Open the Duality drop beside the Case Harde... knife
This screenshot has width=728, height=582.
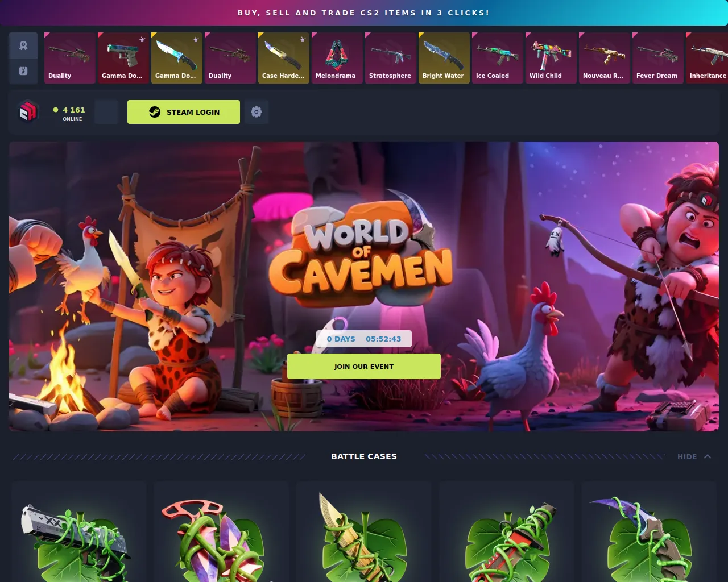(230, 58)
